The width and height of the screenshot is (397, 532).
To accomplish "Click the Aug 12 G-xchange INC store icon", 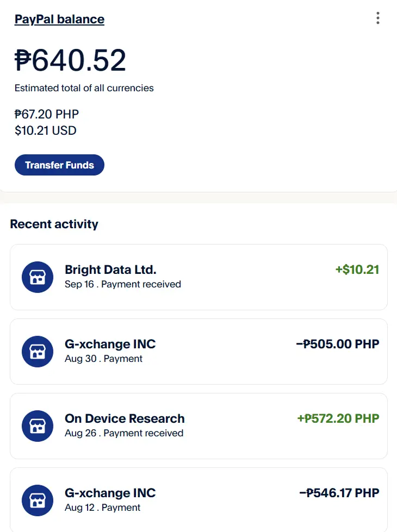I will point(38,500).
